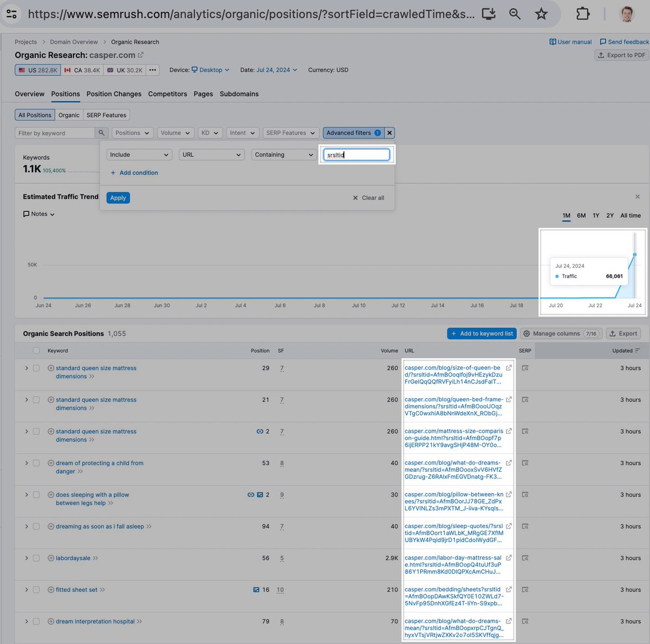Open the KD filter dropdown
The image size is (650, 644).
[x=210, y=133]
